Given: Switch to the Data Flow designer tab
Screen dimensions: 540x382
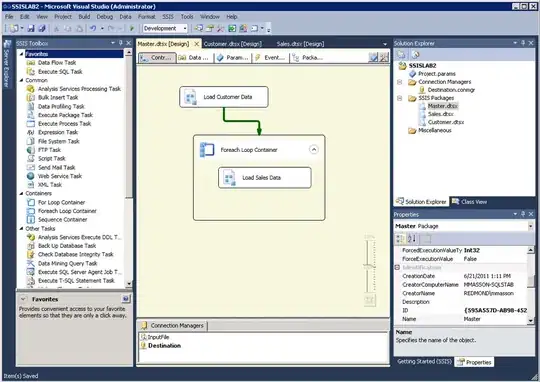Looking at the screenshot, I should (194, 58).
